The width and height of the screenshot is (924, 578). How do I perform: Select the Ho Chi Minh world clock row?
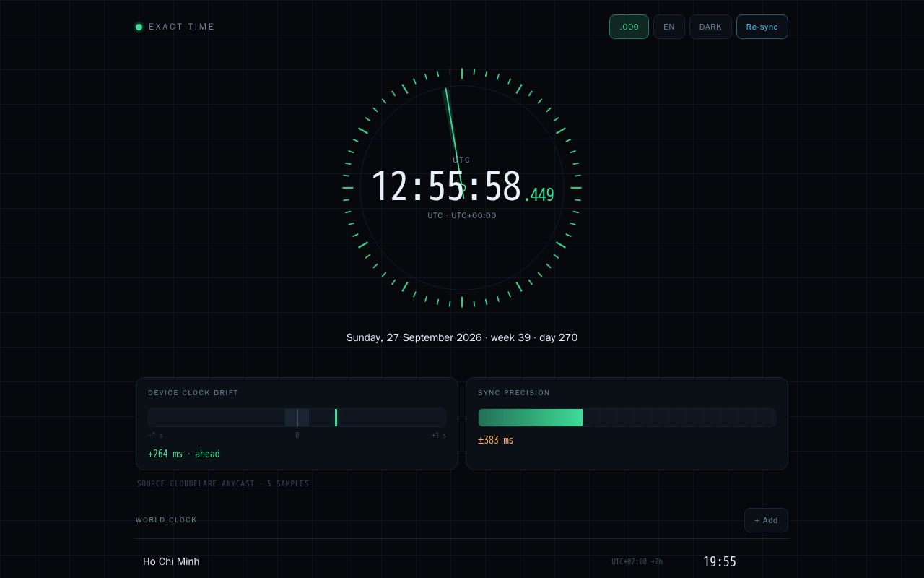click(x=462, y=561)
